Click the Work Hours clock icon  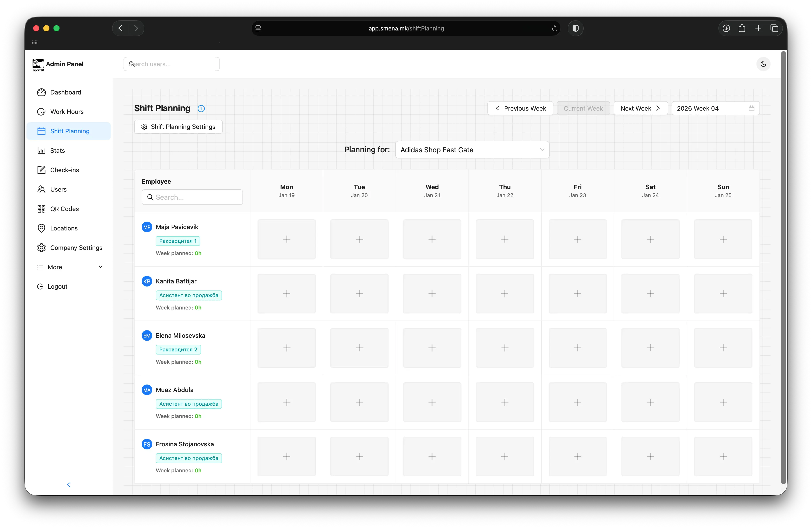click(x=41, y=112)
